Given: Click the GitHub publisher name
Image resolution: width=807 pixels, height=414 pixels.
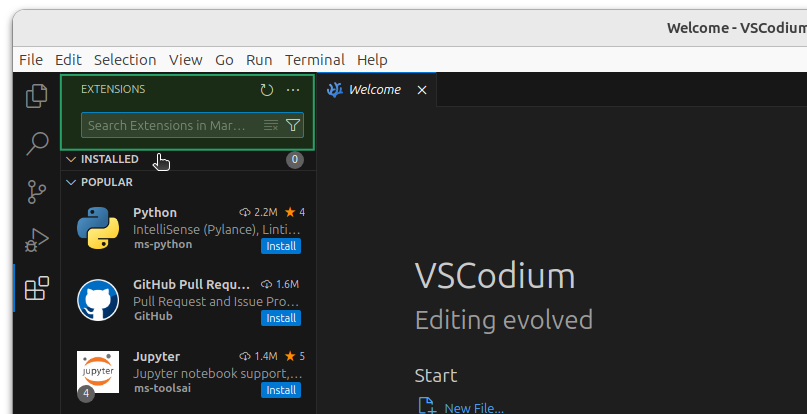Looking at the screenshot, I should coord(153,316).
